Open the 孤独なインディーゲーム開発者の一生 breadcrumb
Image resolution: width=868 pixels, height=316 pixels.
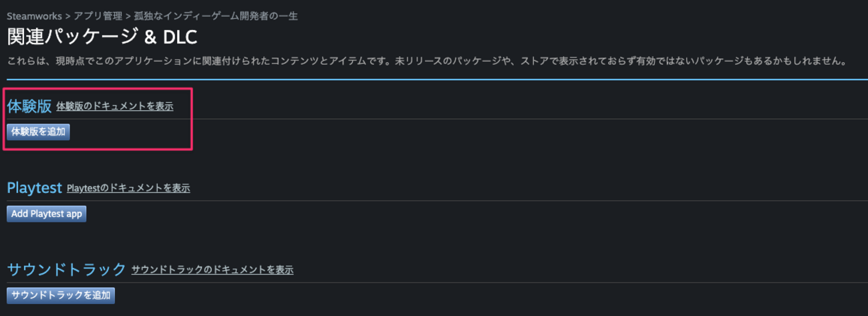coord(216,16)
